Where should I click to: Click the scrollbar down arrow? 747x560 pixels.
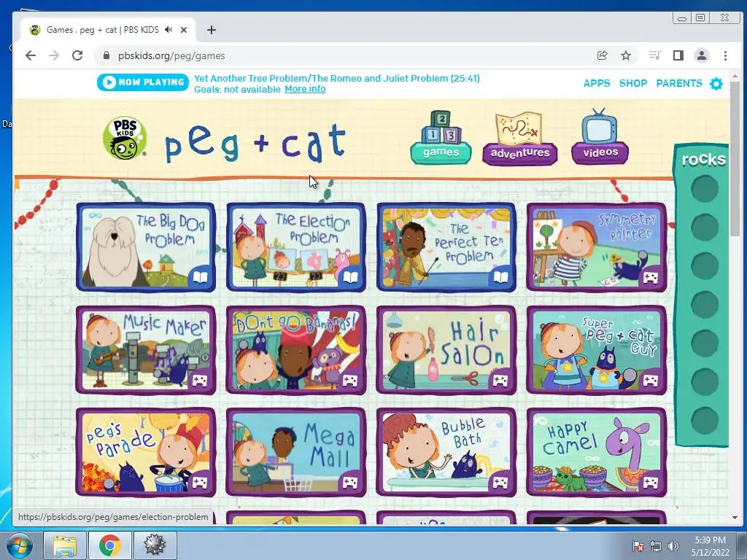[x=735, y=518]
